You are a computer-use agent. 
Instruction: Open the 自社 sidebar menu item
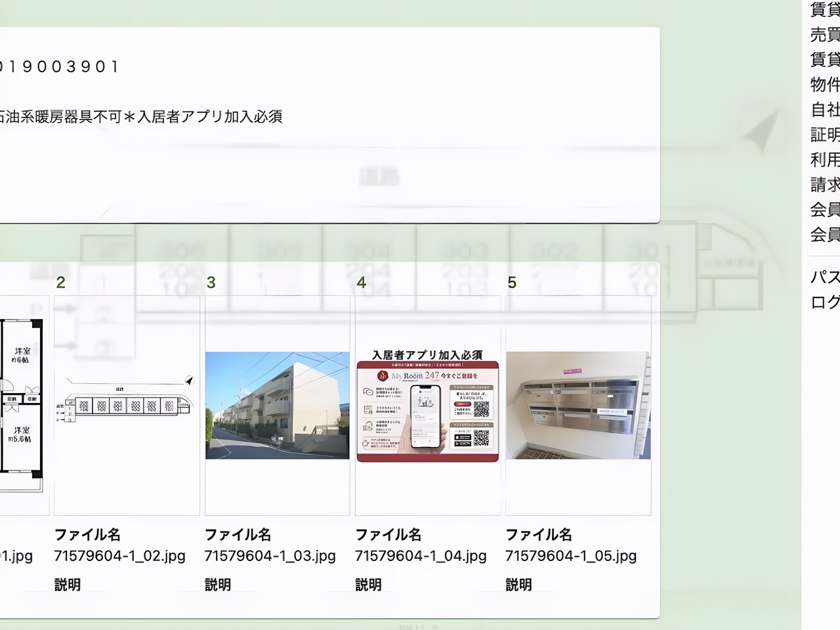pyautogui.click(x=825, y=110)
